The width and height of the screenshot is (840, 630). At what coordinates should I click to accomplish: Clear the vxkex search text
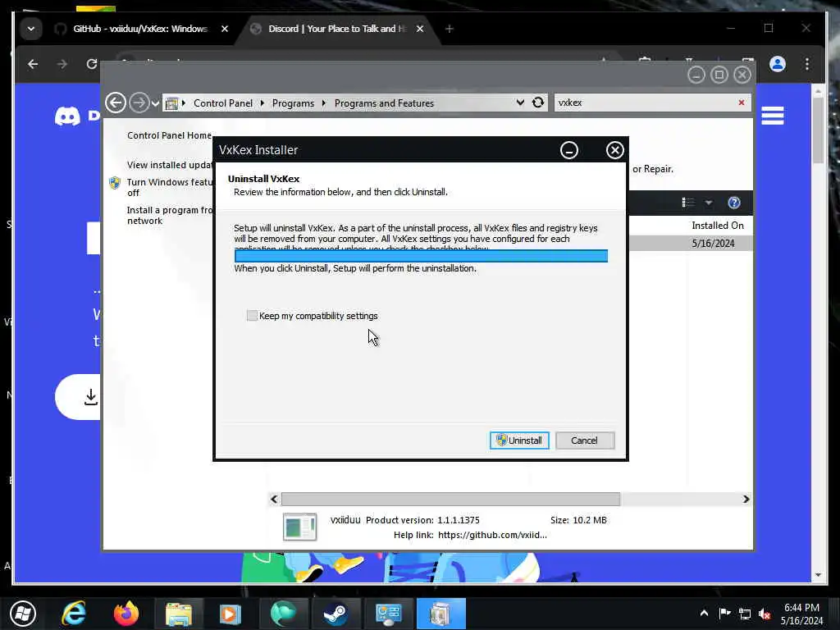tap(742, 103)
